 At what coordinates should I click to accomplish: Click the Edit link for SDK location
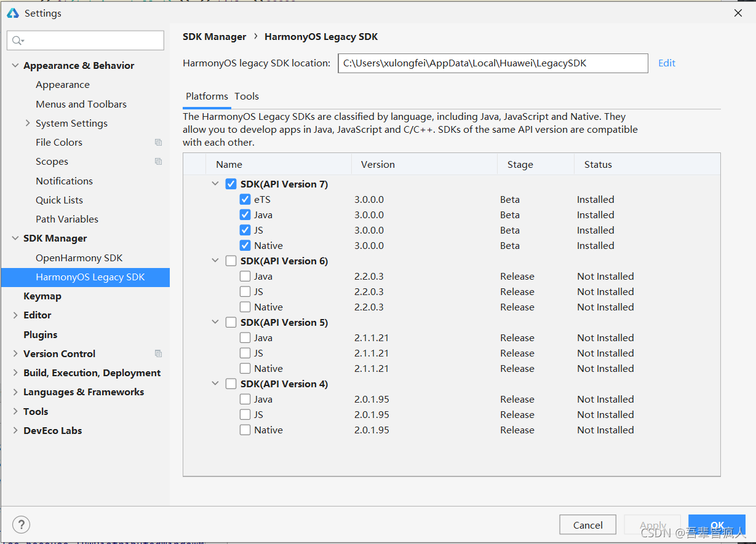point(667,63)
